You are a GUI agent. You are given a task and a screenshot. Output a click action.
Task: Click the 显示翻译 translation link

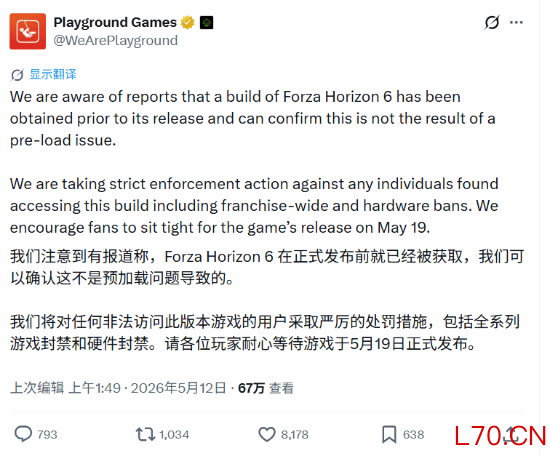click(53, 74)
